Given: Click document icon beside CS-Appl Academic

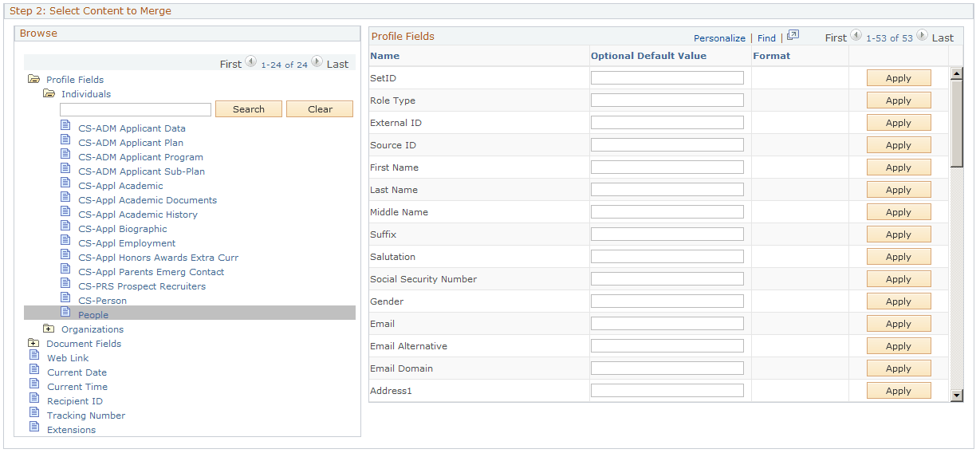Looking at the screenshot, I should click(66, 184).
